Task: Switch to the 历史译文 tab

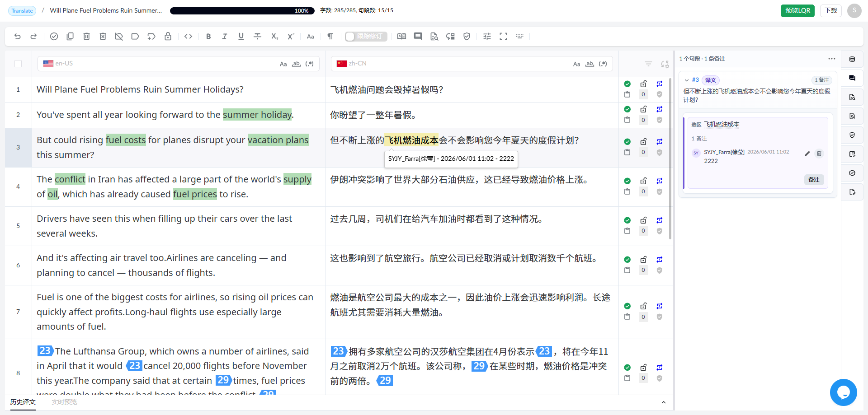Action: click(23, 402)
